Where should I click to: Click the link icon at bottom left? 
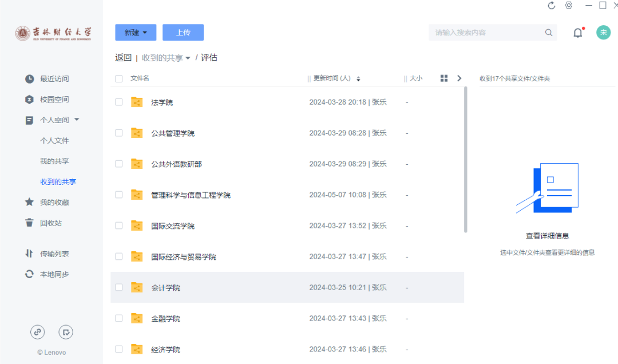[x=38, y=331]
